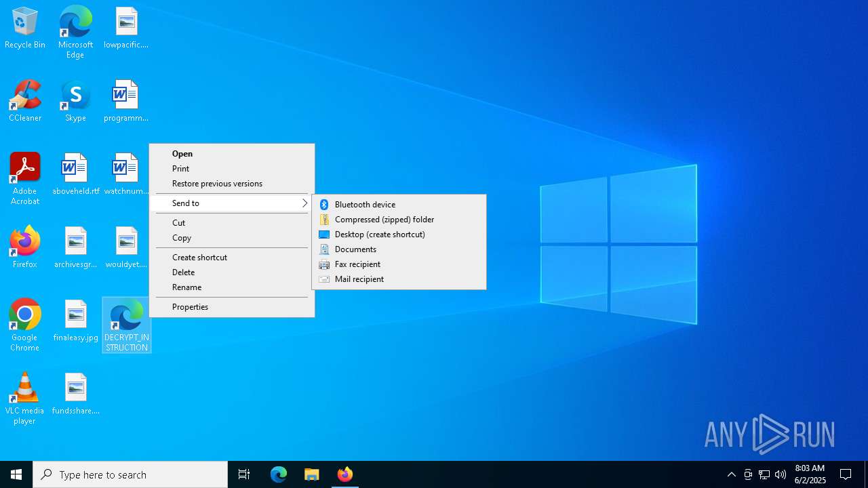Expand the Send to submenu arrow
The width and height of the screenshot is (868, 488).
click(x=304, y=203)
